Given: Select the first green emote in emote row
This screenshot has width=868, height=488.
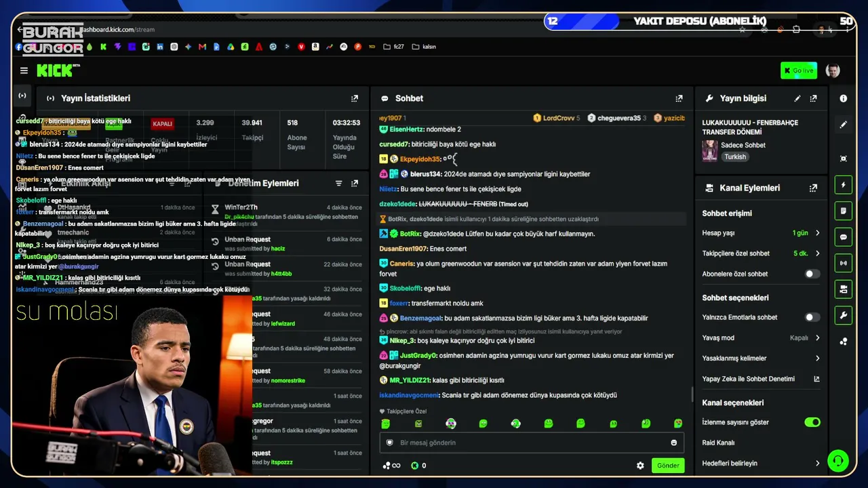Looking at the screenshot, I should pos(386,424).
